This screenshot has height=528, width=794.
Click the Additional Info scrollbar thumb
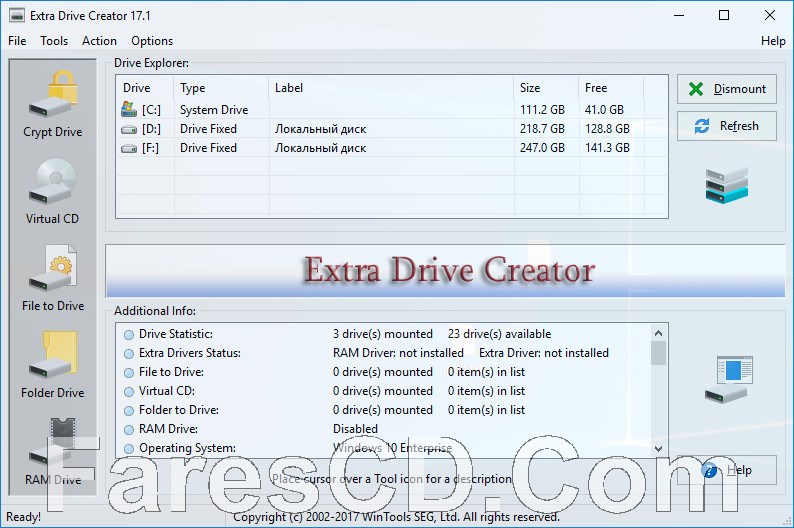coord(658,353)
